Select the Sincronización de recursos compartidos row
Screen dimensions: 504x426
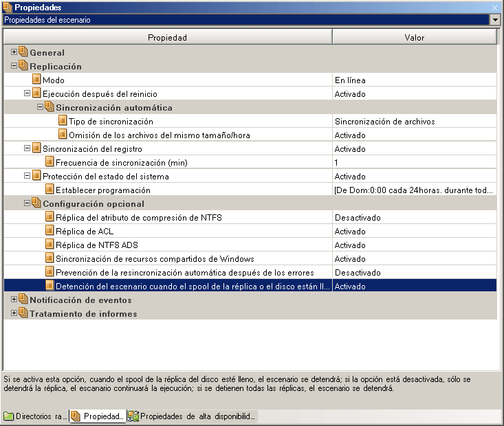coord(155,259)
